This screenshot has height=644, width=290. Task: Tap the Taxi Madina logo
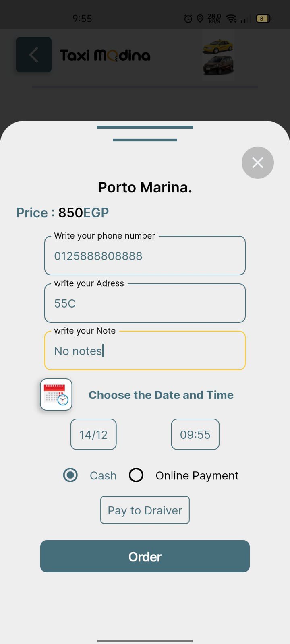click(x=105, y=55)
